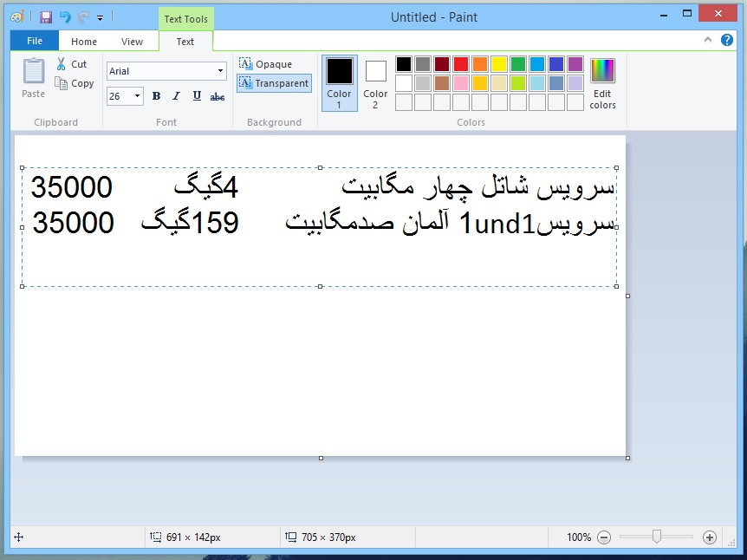Copy the selected text
Viewport: 747px width, 560px height.
[x=75, y=83]
